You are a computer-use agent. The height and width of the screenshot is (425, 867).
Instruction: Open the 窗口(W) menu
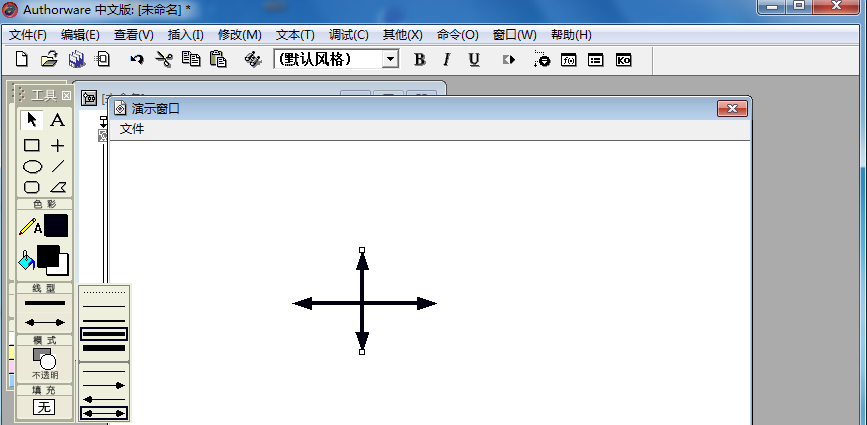click(514, 35)
